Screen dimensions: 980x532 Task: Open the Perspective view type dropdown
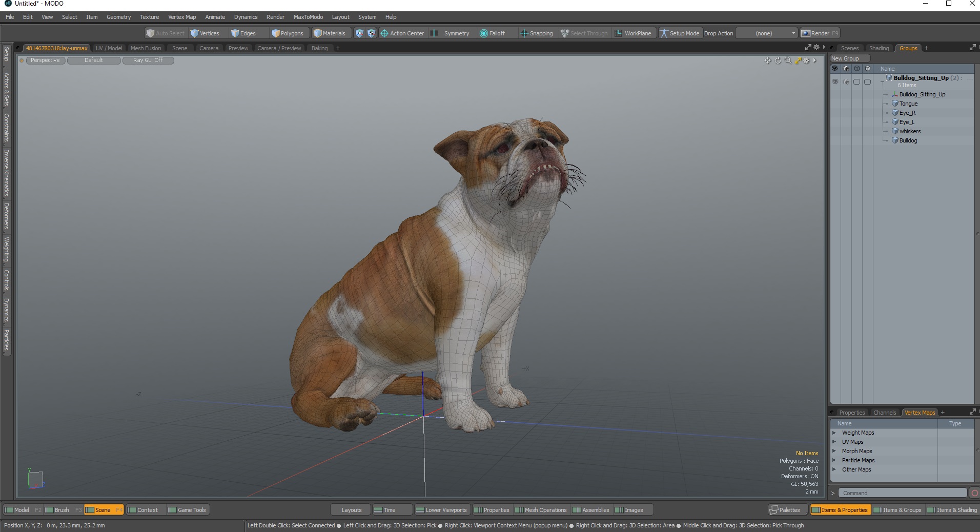[x=45, y=60]
